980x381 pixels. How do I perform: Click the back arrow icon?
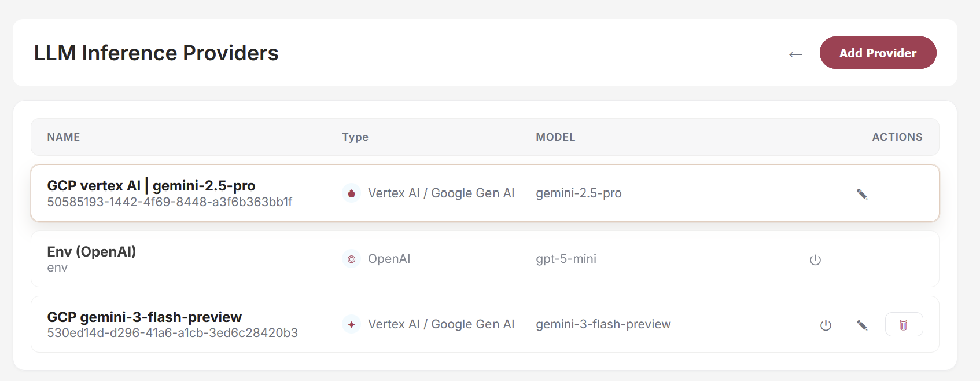click(795, 54)
